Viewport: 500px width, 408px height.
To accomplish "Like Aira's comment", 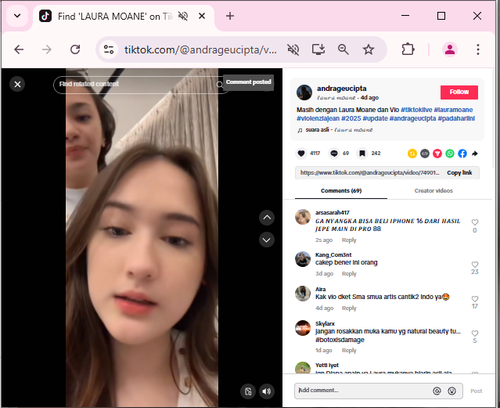I will (475, 299).
